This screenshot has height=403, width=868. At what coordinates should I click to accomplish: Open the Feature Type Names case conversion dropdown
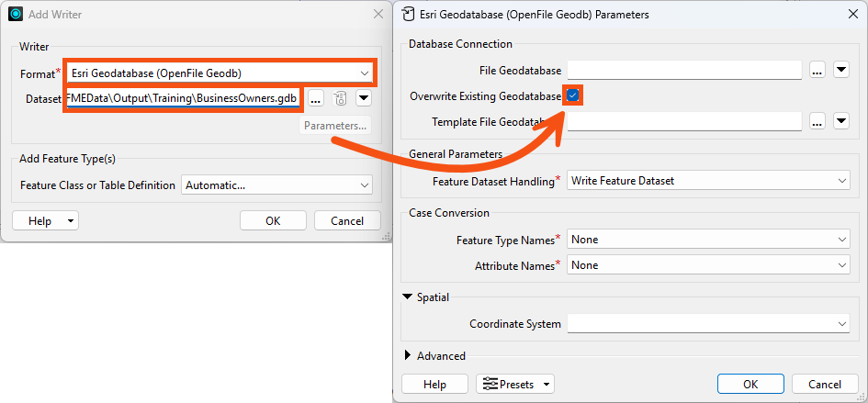(x=708, y=240)
